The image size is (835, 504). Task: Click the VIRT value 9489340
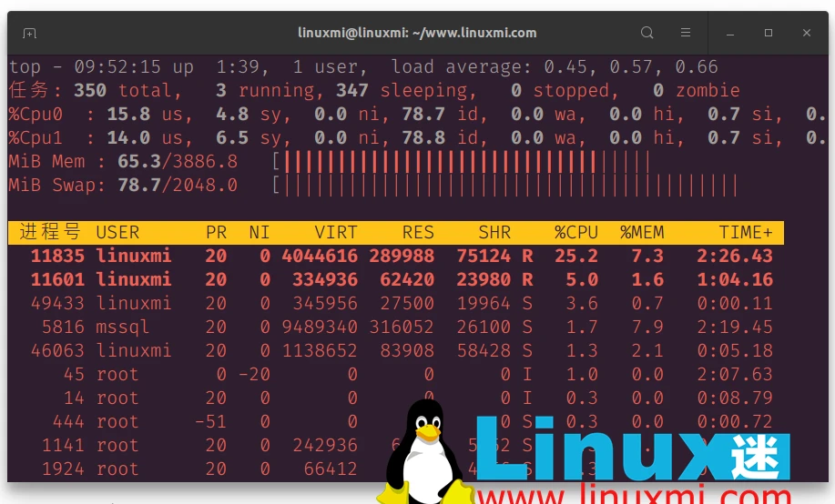tap(320, 328)
